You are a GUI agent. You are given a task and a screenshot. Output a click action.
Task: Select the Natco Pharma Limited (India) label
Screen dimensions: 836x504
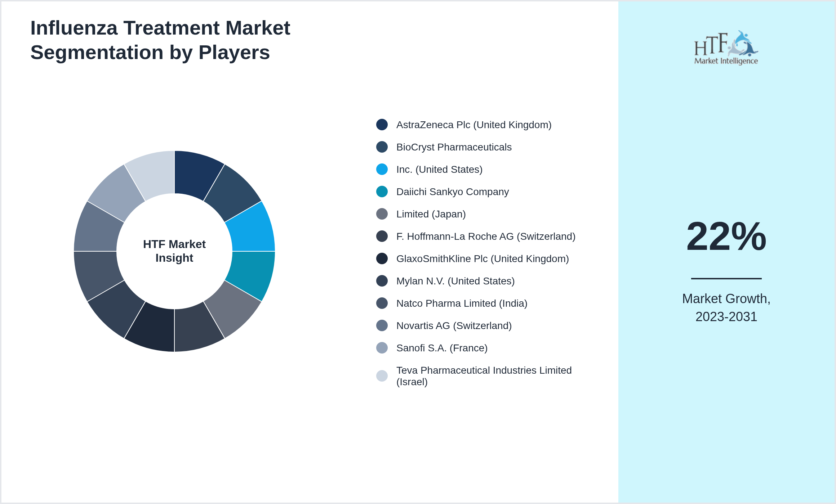[x=462, y=303]
